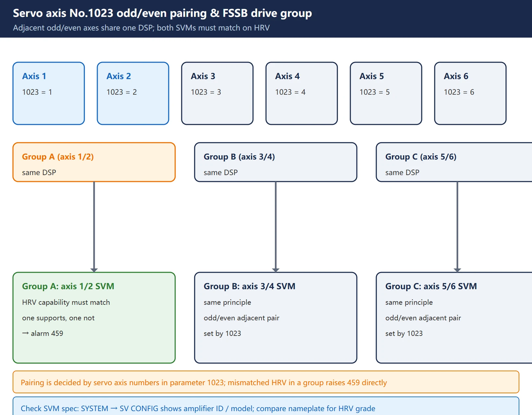The height and width of the screenshot is (415, 532).
Task: Click 'same DSP' under Group C
Action: (402, 172)
